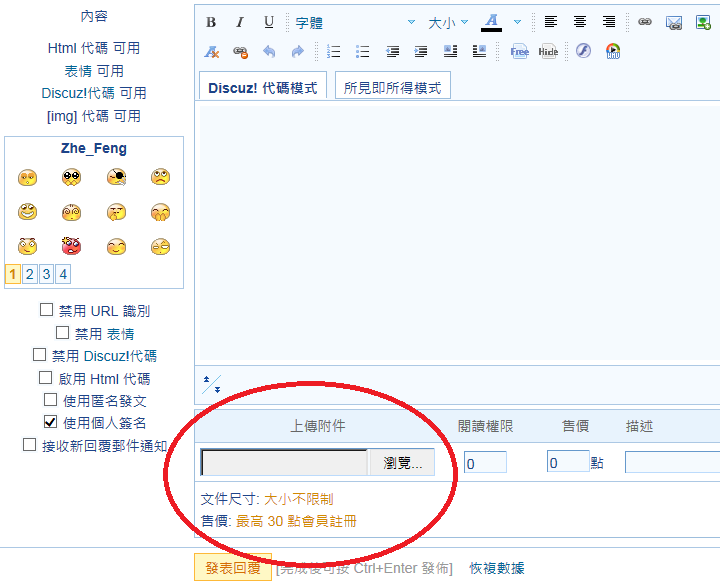Insert a media player with the WMV icon
This screenshot has width=720, height=584.
[613, 51]
